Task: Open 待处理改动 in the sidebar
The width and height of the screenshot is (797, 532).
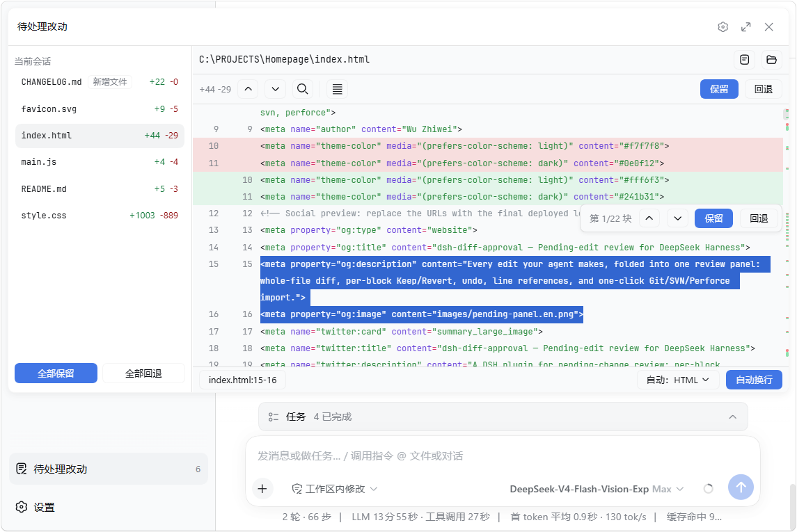Action: tap(109, 469)
